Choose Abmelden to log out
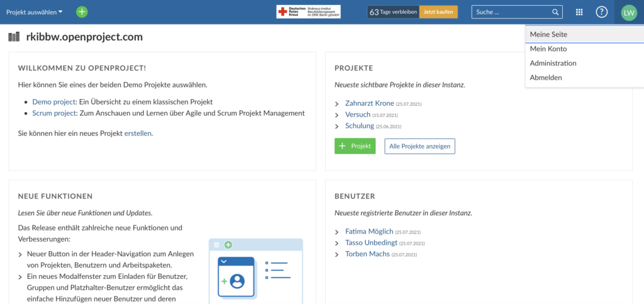 tap(584, 77)
